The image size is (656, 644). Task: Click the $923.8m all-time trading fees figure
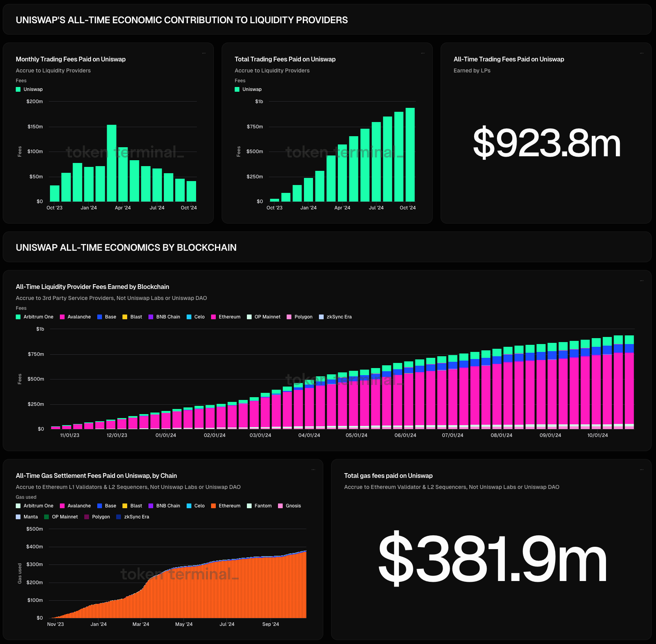click(x=546, y=143)
